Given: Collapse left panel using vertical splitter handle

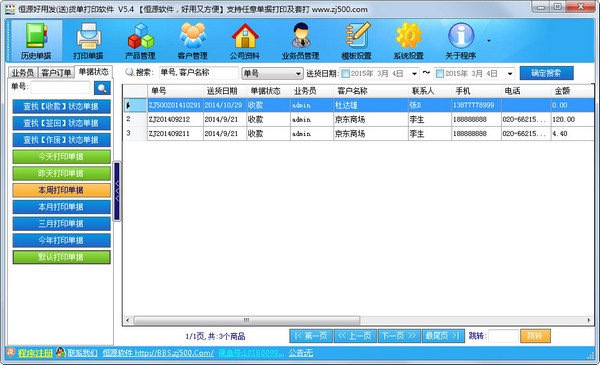Looking at the screenshot, I should point(117,191).
